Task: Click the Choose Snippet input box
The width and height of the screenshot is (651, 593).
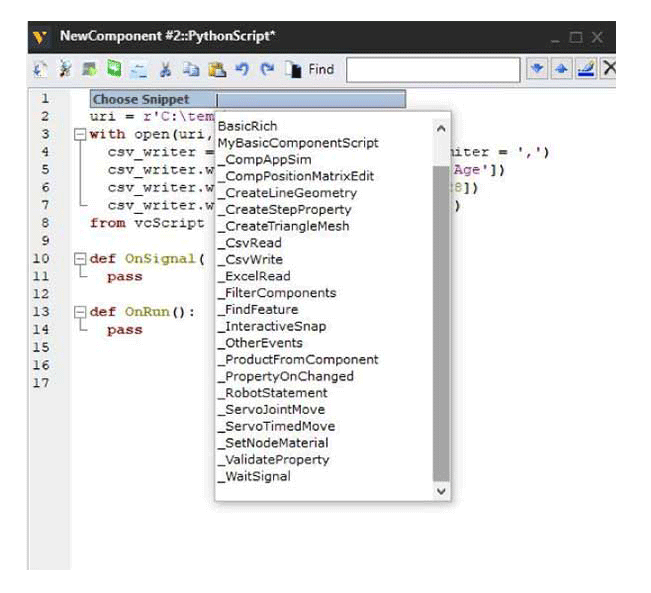Action: (x=310, y=100)
